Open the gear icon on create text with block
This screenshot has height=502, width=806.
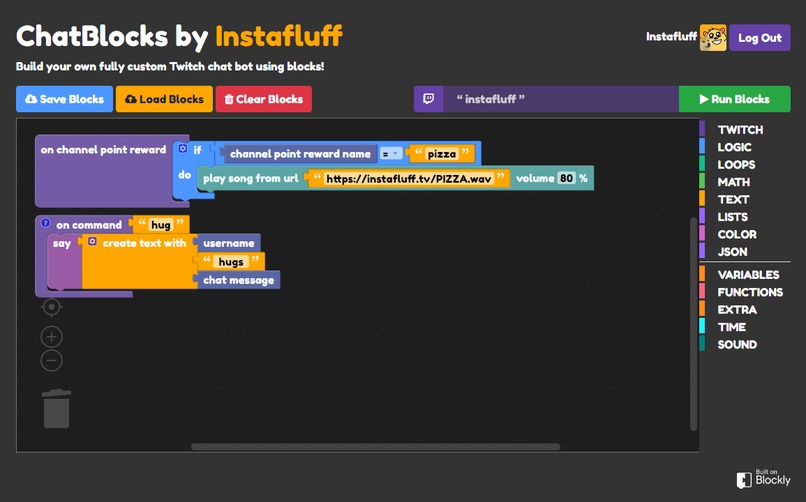(x=92, y=241)
